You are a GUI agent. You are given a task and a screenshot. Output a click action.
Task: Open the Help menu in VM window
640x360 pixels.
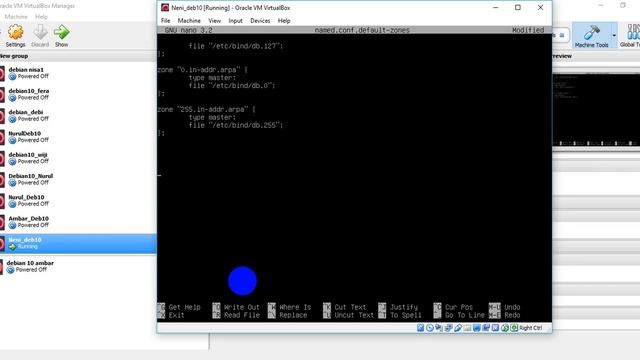tap(284, 20)
